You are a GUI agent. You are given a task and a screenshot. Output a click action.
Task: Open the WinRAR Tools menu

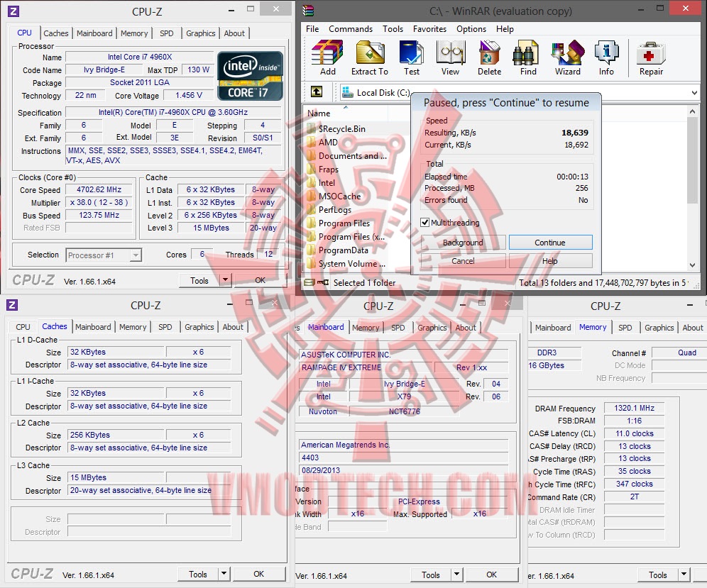point(393,29)
